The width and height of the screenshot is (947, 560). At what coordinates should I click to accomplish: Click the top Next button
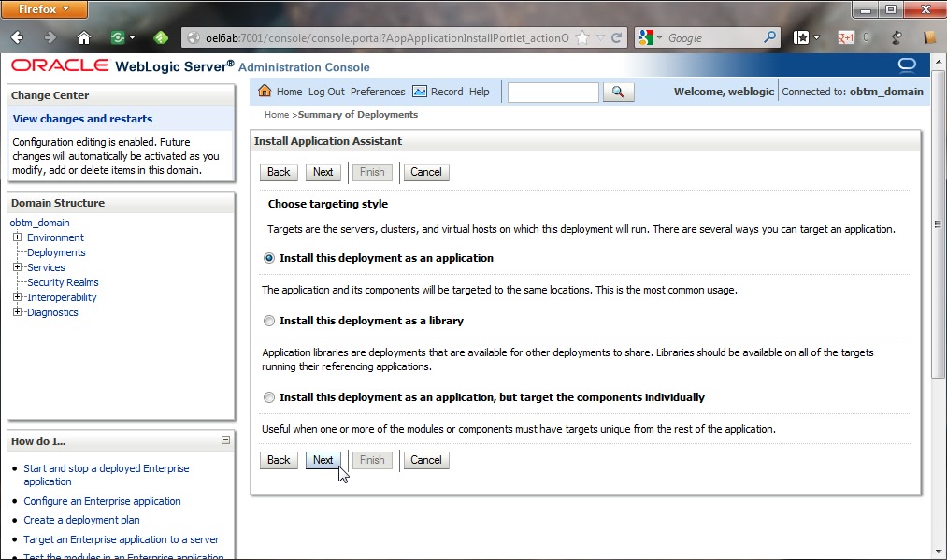[323, 172]
